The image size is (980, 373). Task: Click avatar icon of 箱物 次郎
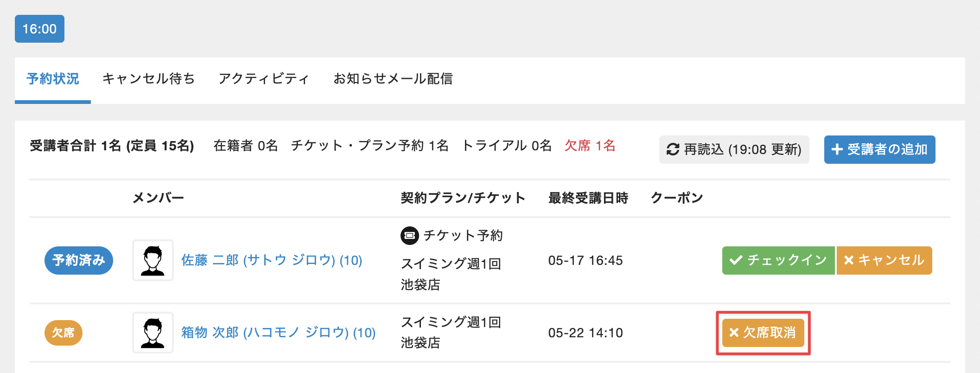pyautogui.click(x=153, y=333)
